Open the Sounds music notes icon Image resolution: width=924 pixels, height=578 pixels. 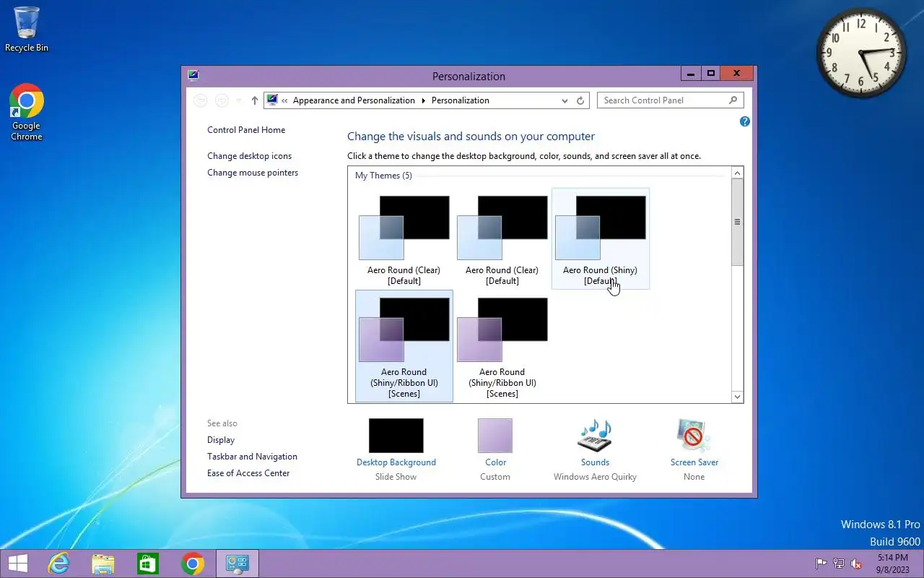point(595,436)
